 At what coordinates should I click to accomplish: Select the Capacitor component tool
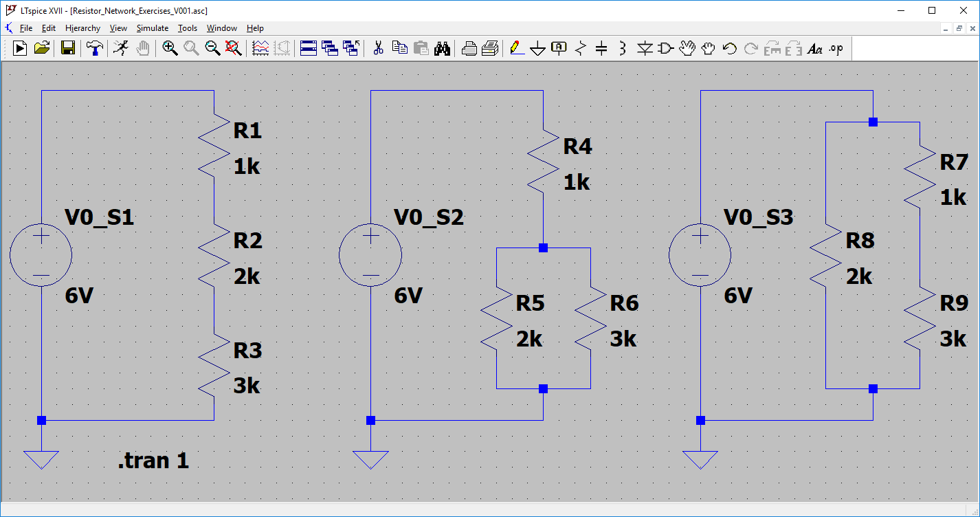pos(601,48)
